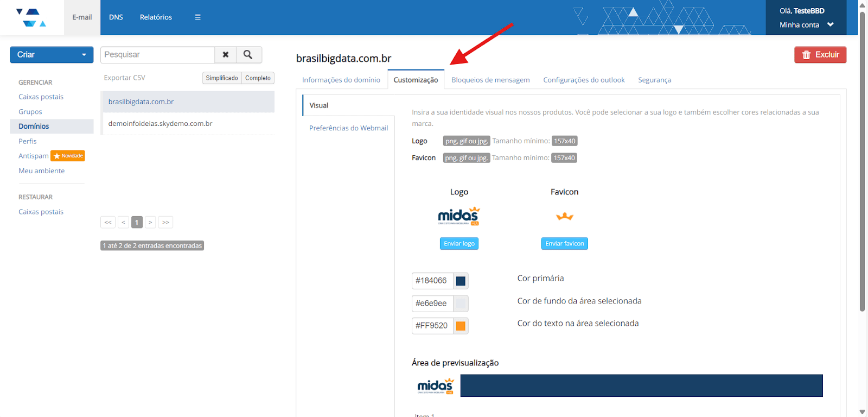The width and height of the screenshot is (868, 417).
Task: Select Simplificado export mode
Action: [221, 78]
